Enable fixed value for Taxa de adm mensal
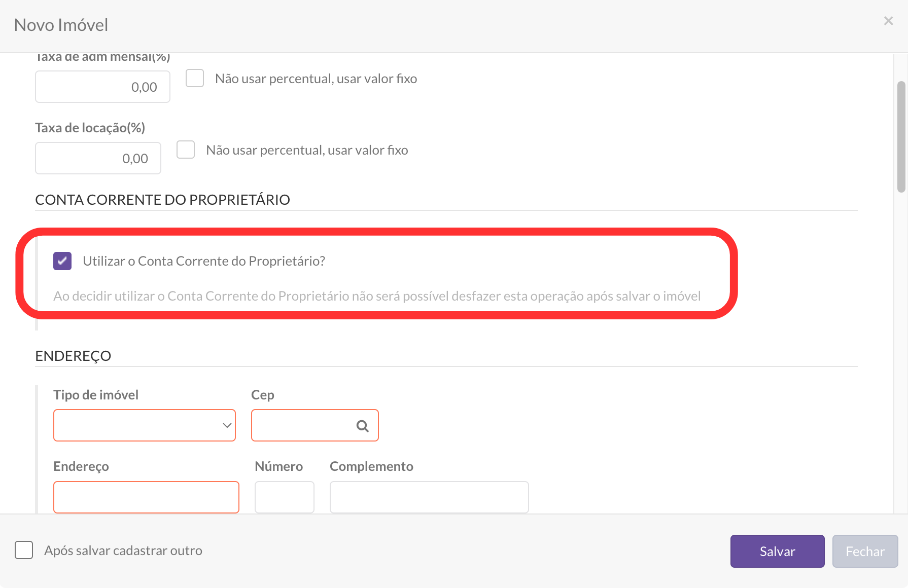This screenshot has width=908, height=588. (x=194, y=78)
